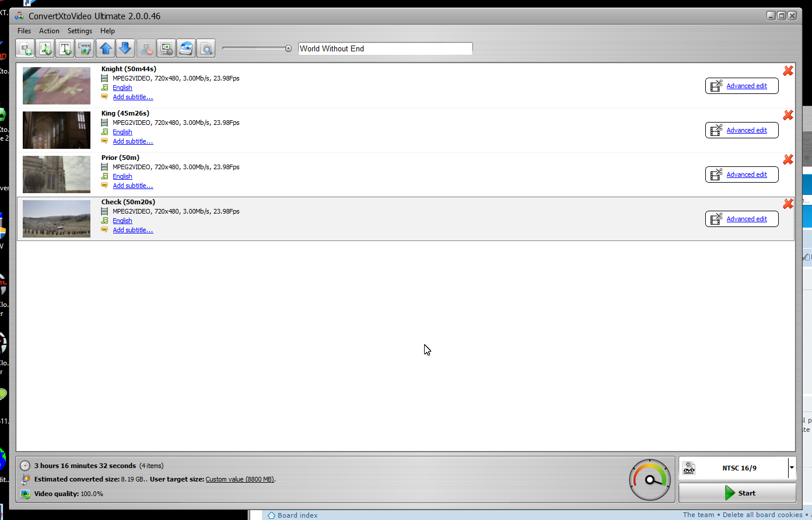Click Custom value (8800 MB) target size link

240,479
